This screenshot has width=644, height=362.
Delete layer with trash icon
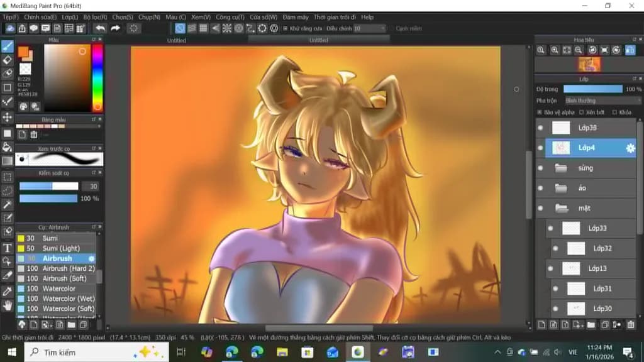pyautogui.click(x=630, y=325)
